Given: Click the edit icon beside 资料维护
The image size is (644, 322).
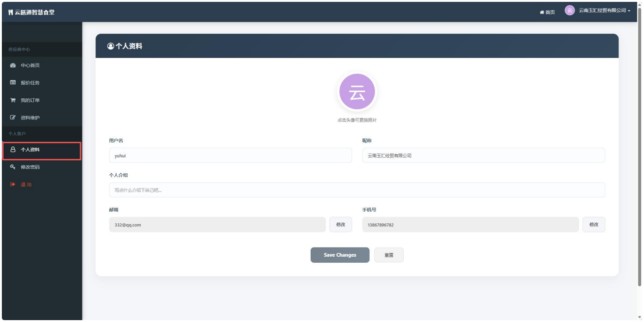Looking at the screenshot, I should [13, 118].
